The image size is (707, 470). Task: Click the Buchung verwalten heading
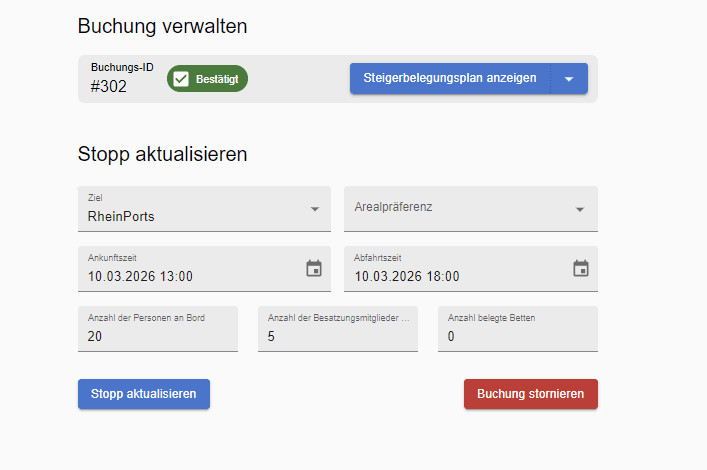pos(162,26)
